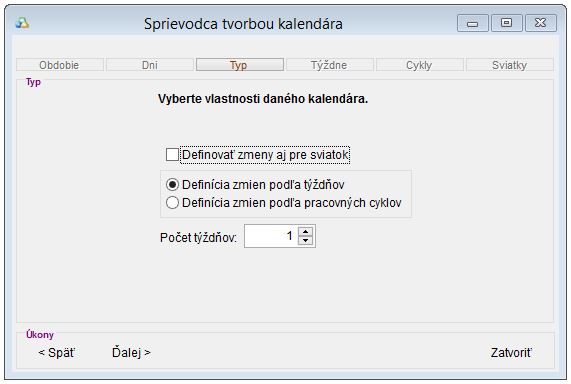
Task: Maximize the calendar wizard window
Action: point(507,23)
